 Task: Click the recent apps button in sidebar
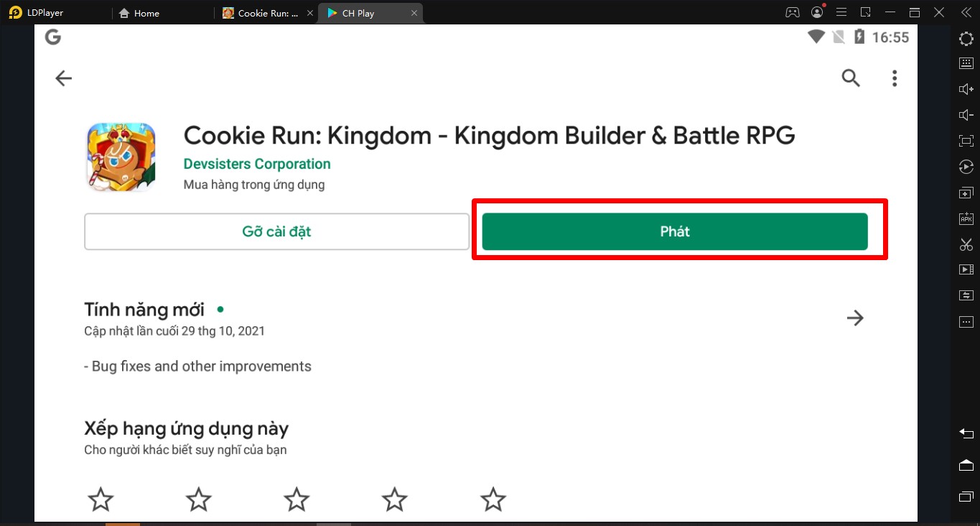(966, 497)
